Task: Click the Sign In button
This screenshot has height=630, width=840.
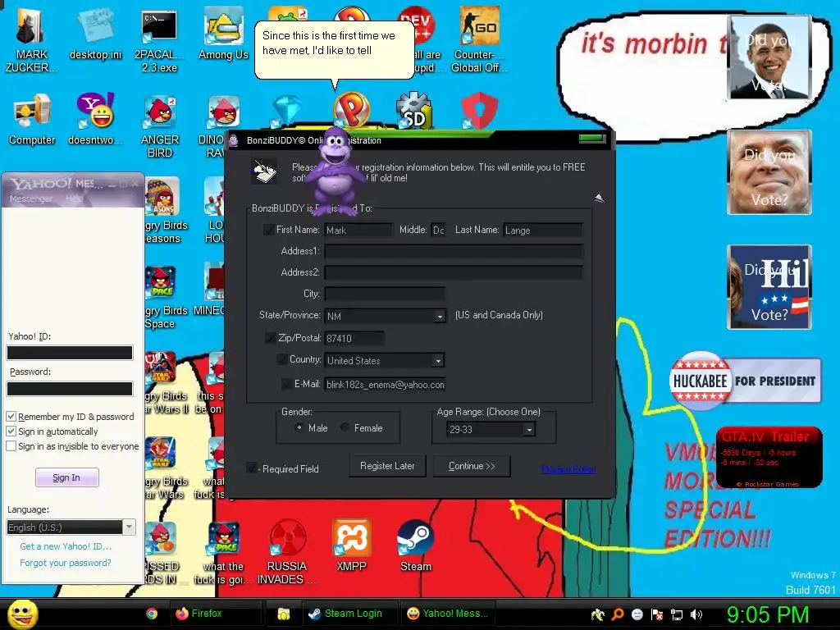Action: point(67,477)
